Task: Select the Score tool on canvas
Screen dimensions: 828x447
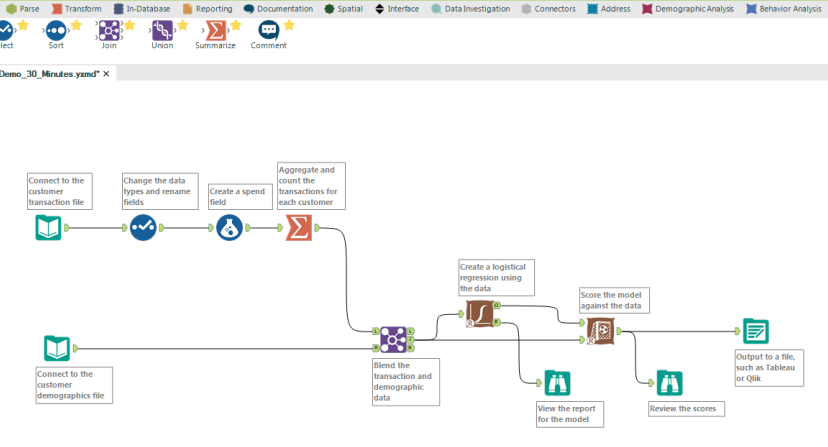Action: 600,331
